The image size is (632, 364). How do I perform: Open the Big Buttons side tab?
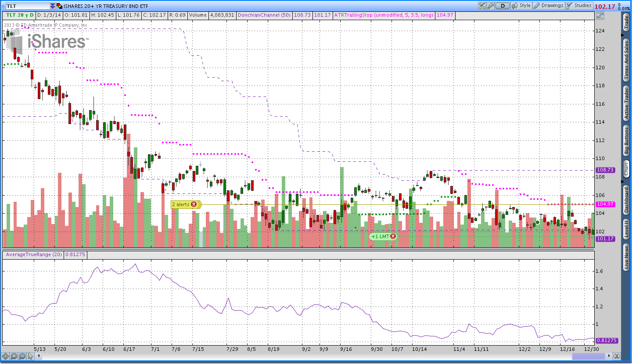(x=626, y=140)
